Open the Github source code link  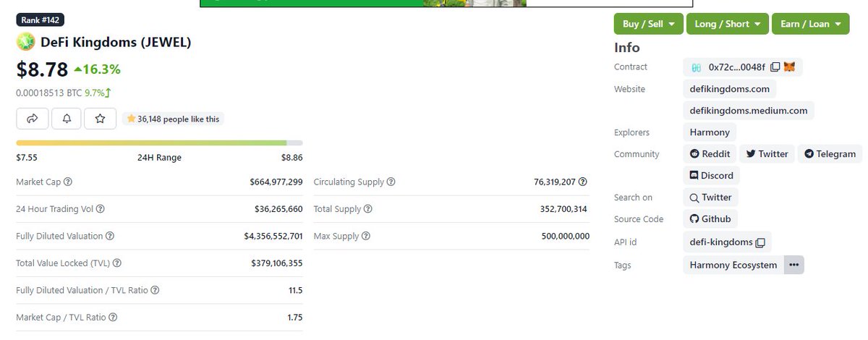click(x=710, y=218)
